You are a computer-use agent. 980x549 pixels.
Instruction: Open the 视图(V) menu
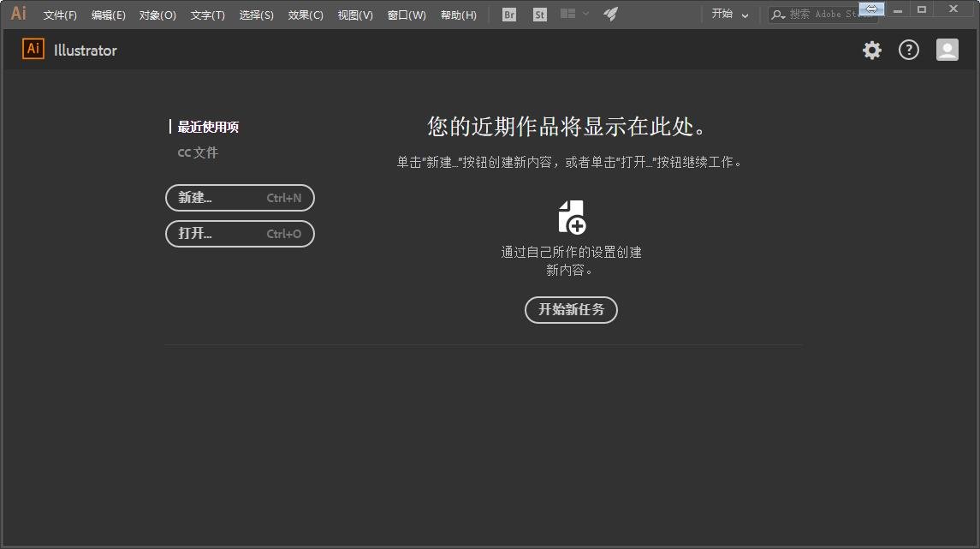(x=355, y=15)
